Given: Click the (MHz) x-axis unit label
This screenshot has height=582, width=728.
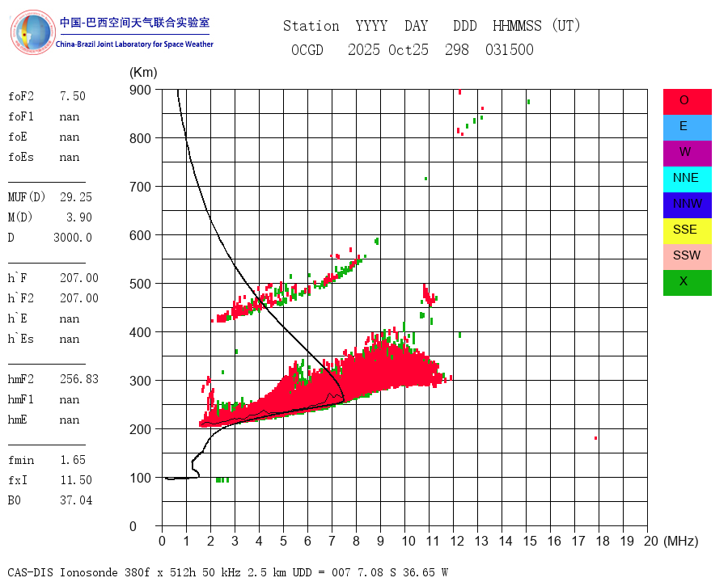Looking at the screenshot, I should click(681, 541).
